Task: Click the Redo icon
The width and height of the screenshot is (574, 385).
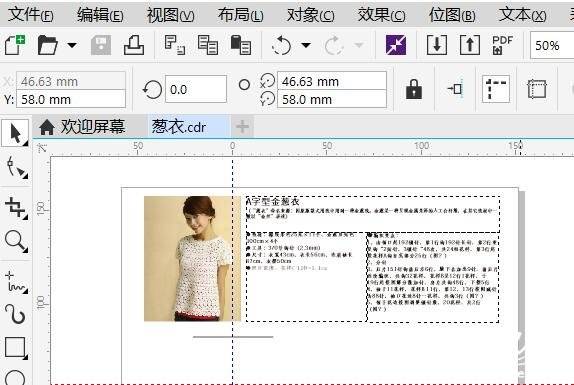Action: (x=334, y=45)
